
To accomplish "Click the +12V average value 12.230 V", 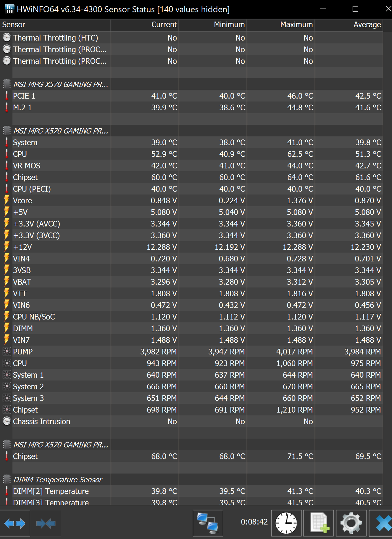I will pyautogui.click(x=366, y=247).
